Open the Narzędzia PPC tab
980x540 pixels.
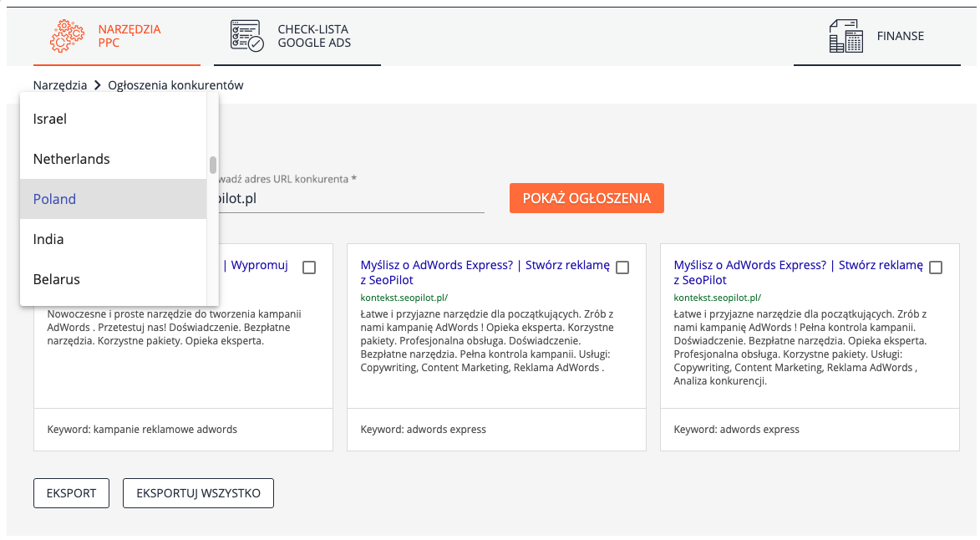[x=129, y=36]
